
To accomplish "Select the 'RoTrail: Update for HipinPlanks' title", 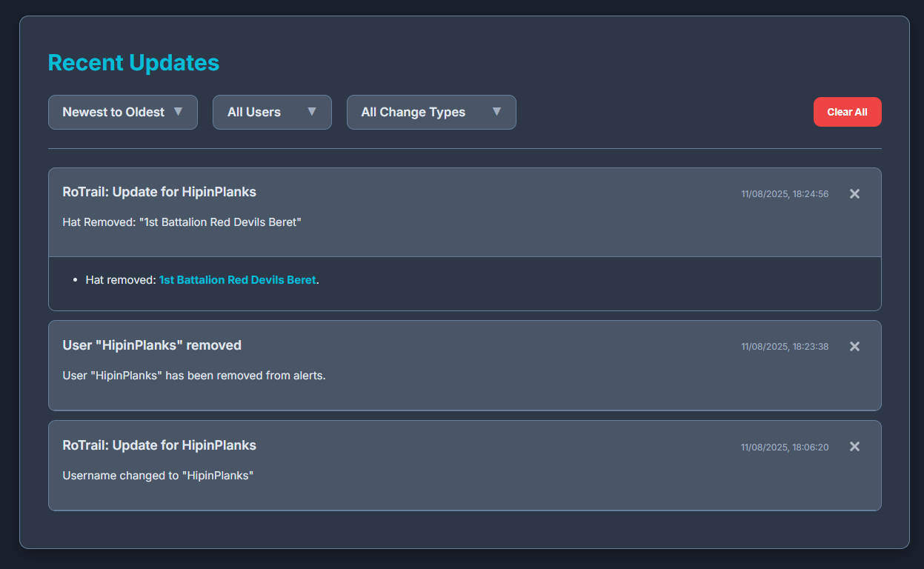I will point(159,191).
